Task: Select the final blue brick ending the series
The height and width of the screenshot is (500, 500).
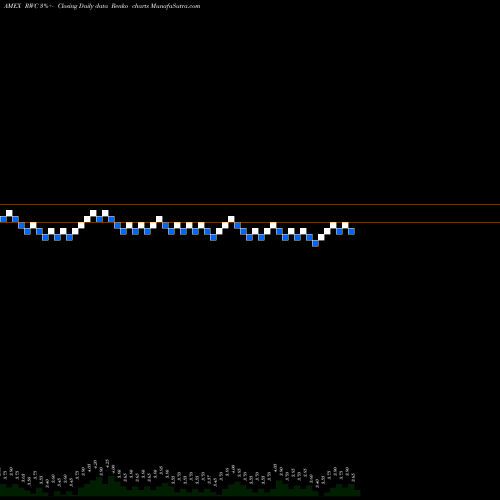Action: point(351,231)
